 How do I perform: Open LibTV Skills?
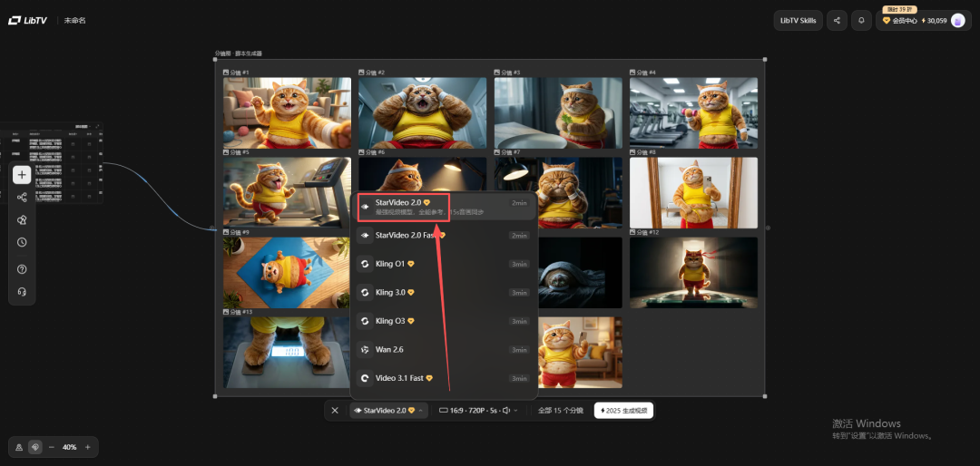[798, 20]
